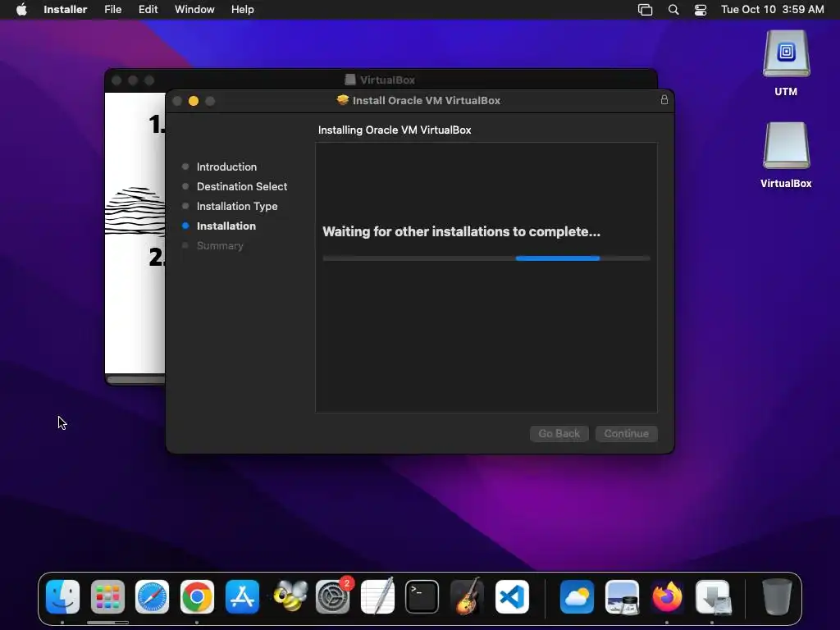Click the package icon in installer title

(x=342, y=100)
